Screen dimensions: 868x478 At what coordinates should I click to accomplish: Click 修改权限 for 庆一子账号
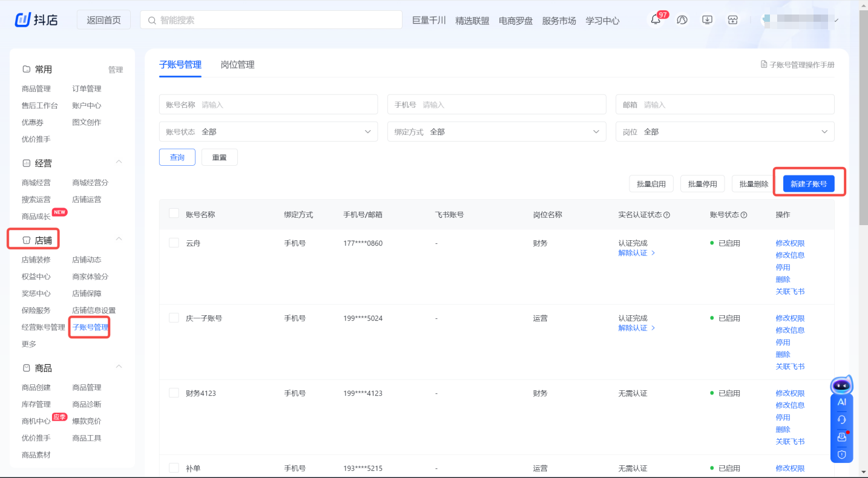click(790, 318)
